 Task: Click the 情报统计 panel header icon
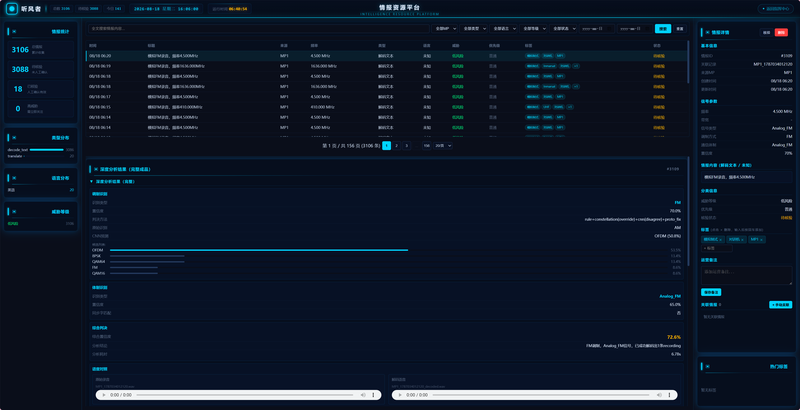click(x=14, y=32)
